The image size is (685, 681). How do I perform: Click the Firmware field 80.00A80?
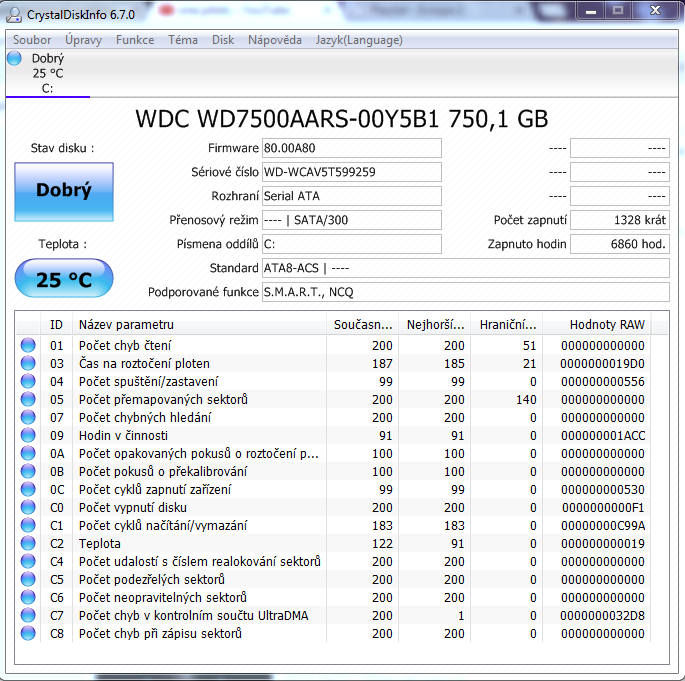(352, 148)
